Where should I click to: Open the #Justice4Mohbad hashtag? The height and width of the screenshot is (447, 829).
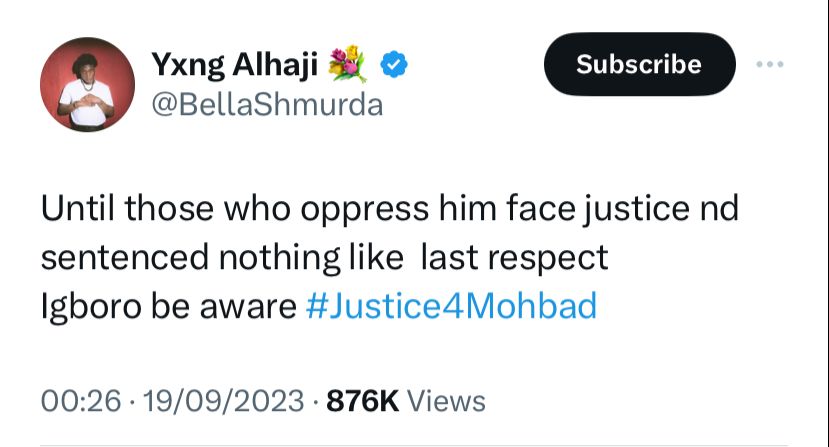pos(452,305)
